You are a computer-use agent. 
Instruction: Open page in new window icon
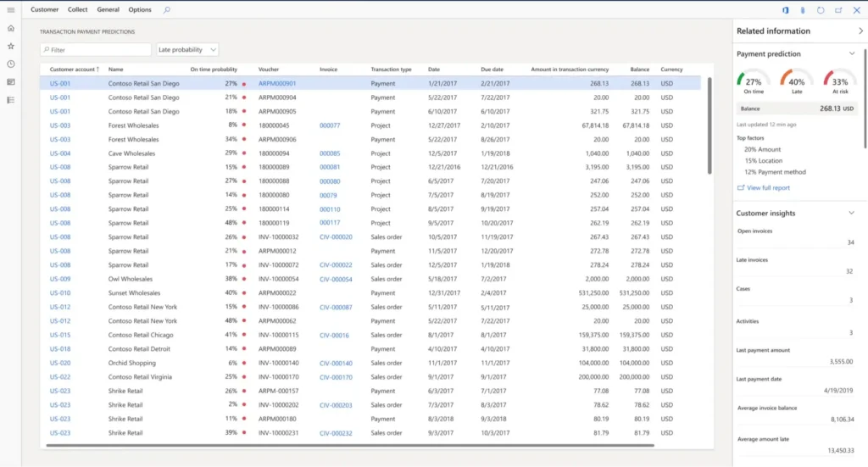tap(838, 10)
